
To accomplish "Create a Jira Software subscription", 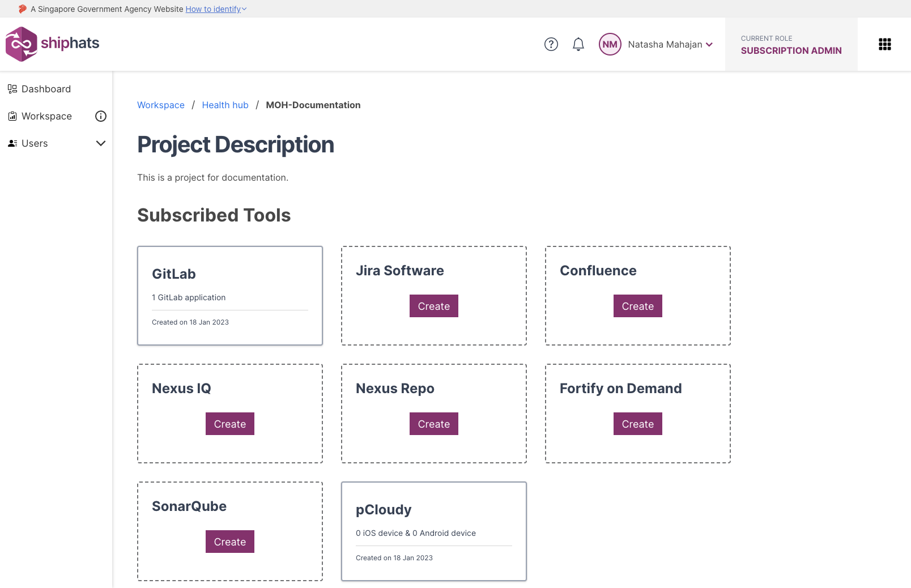I will tap(433, 306).
